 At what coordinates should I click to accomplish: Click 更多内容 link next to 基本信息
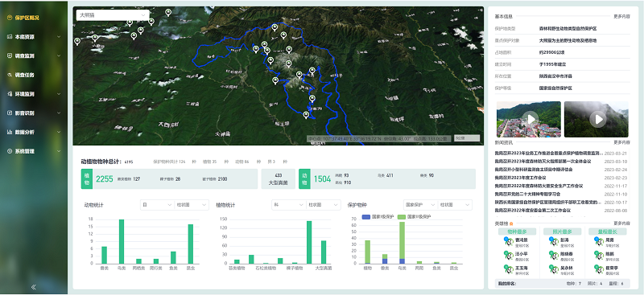pos(621,17)
